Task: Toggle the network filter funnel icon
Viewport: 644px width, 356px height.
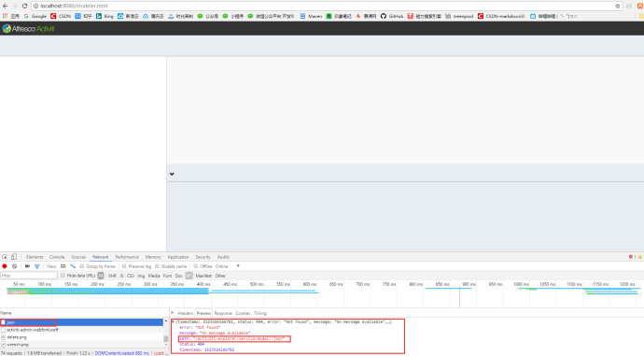Action: point(37,266)
